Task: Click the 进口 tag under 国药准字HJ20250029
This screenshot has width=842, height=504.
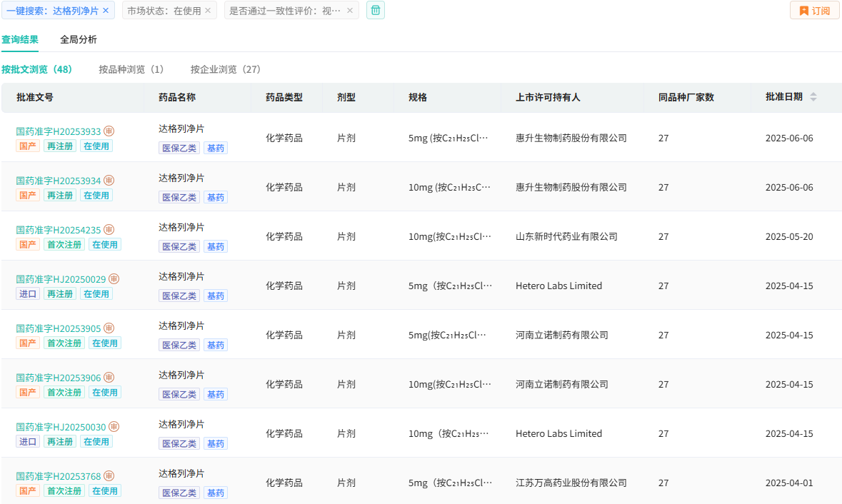Action: [28, 293]
